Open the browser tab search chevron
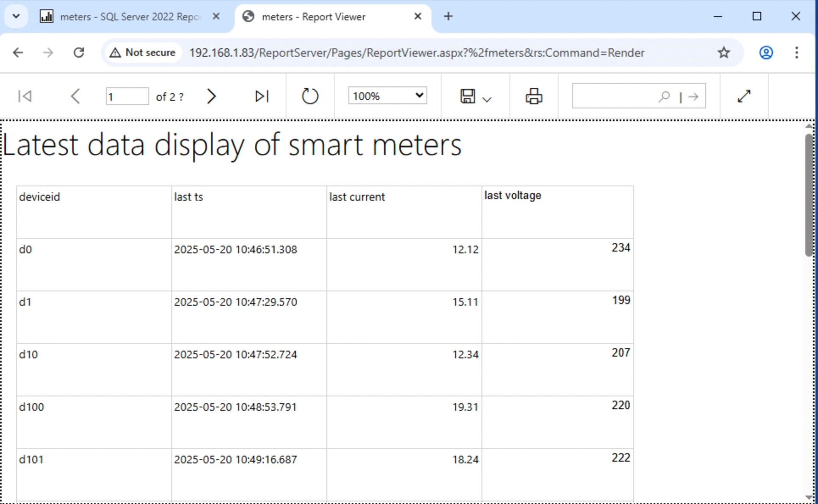This screenshot has height=504, width=818. 16,17
